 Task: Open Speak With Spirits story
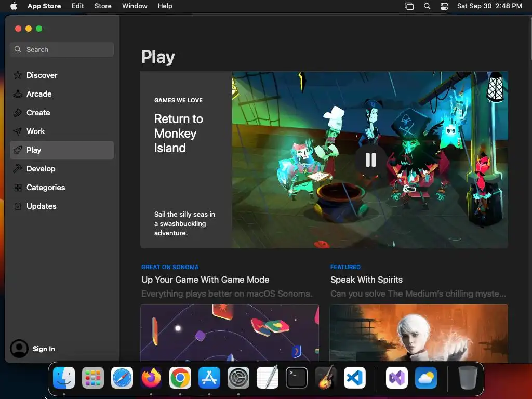click(366, 280)
